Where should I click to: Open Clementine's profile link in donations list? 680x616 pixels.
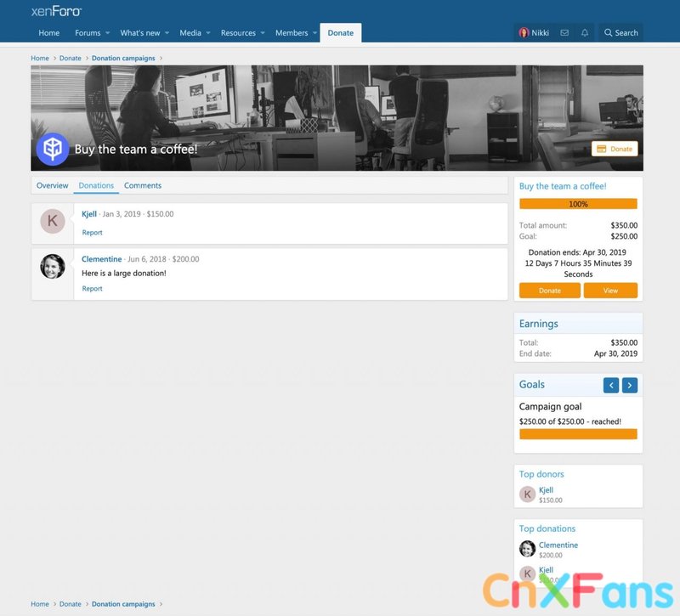[101, 259]
